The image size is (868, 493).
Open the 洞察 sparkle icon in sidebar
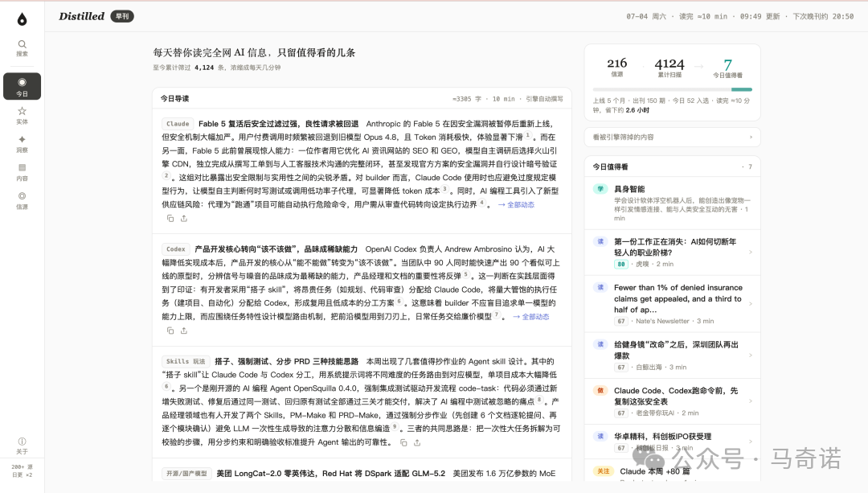23,140
